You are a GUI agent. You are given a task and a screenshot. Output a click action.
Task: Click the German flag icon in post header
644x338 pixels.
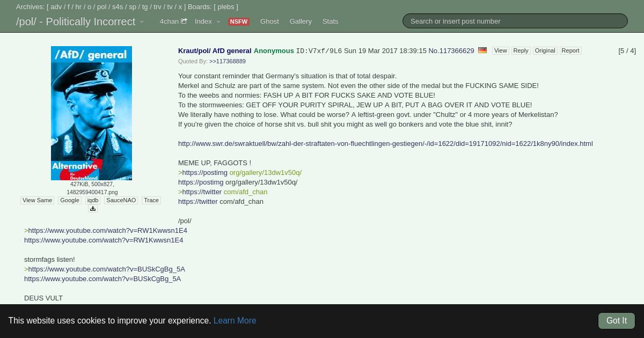point(482,50)
